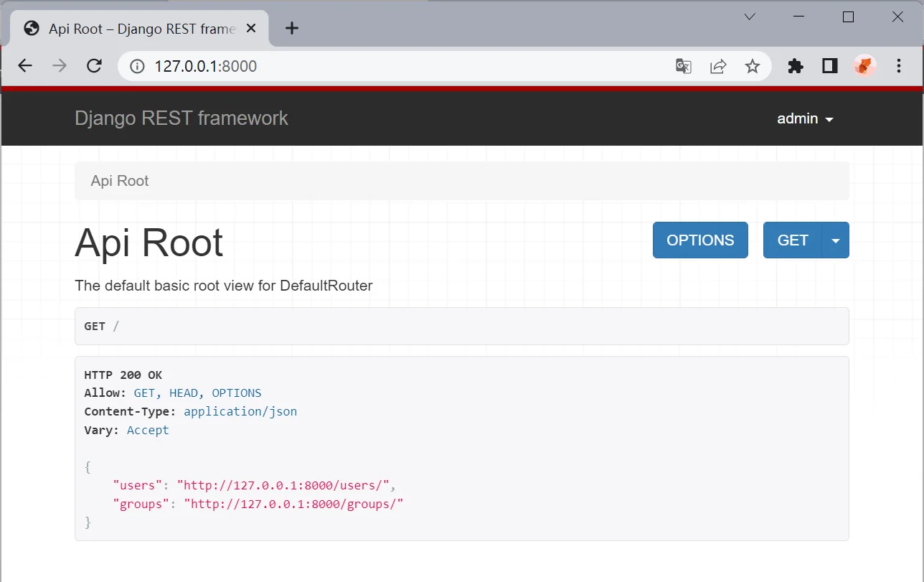Screen dimensions: 924x582
Task: Follow the groups endpoint URL link
Action: coord(293,504)
